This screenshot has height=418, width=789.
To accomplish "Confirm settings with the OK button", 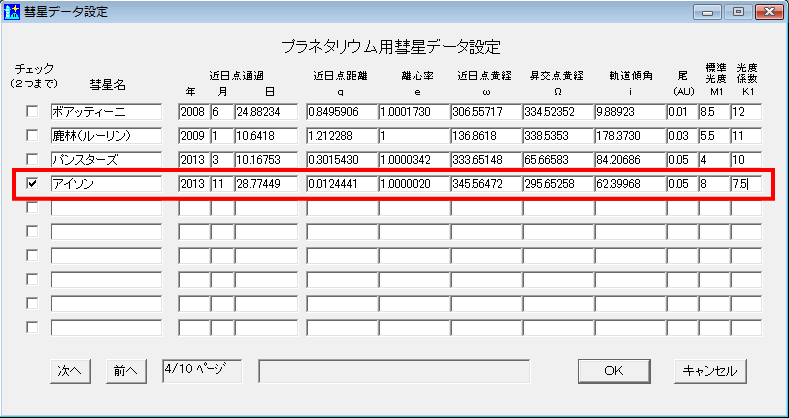I will click(x=613, y=370).
